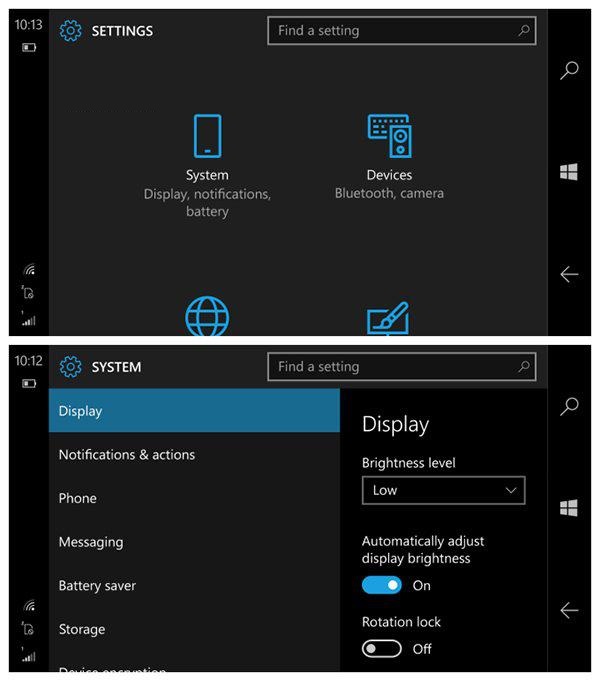Focus the Find a setting field on System
The height and width of the screenshot is (681, 600).
point(402,367)
